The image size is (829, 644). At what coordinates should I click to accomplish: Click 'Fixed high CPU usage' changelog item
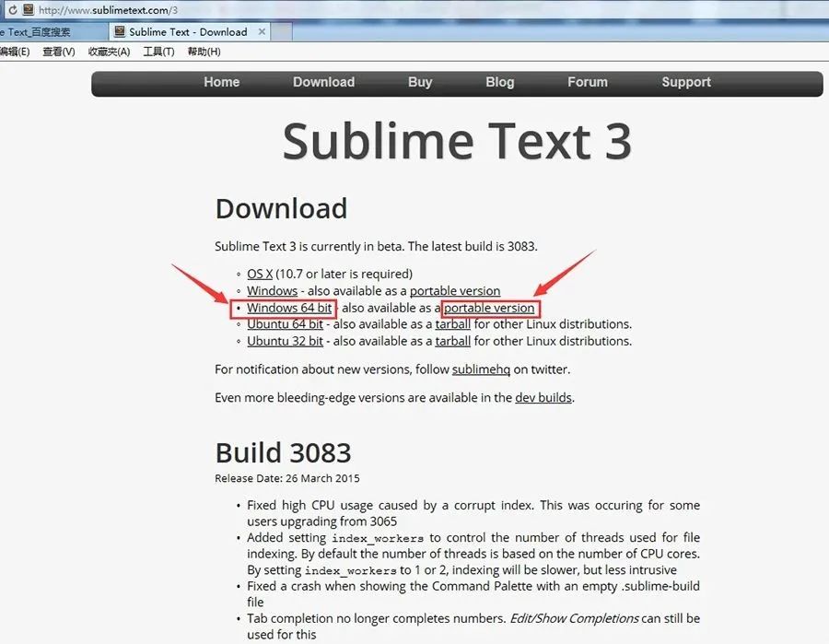473,513
